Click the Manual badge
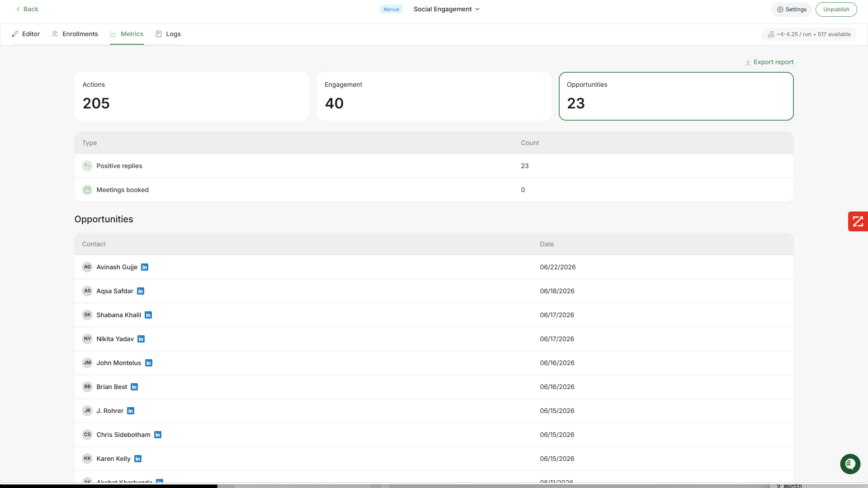 391,9
